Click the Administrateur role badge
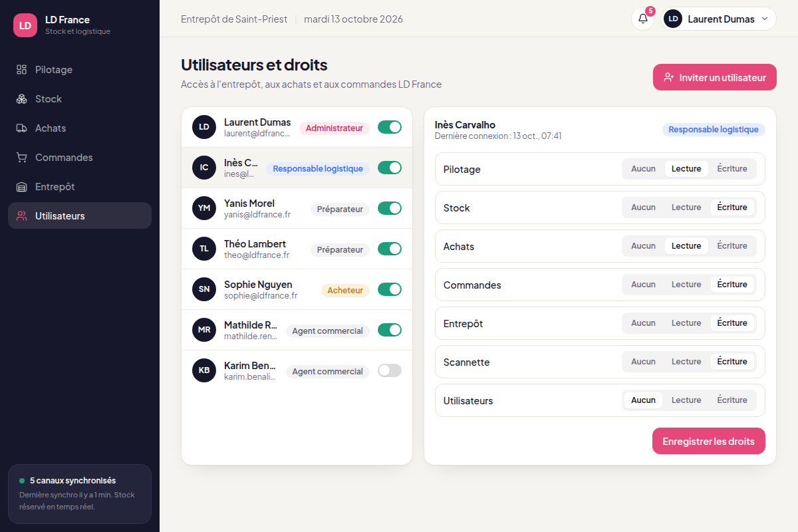Image resolution: width=798 pixels, height=532 pixels. click(334, 128)
